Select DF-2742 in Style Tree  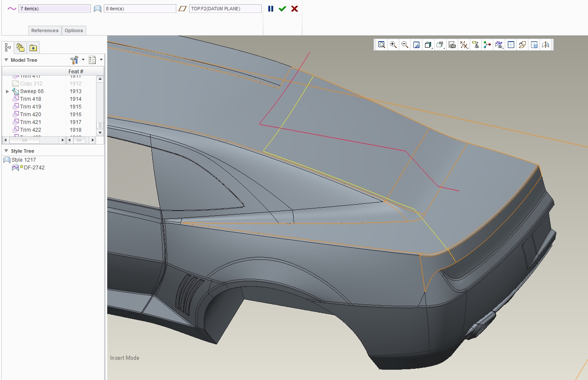34,168
